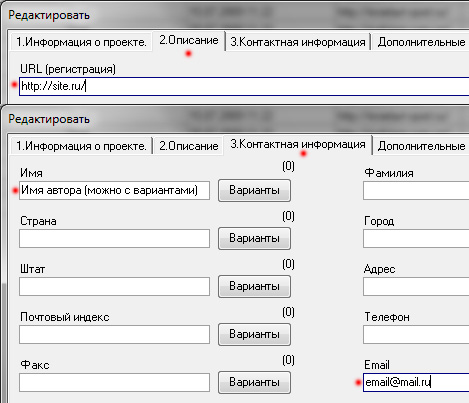Screen dimensions: 469x403
Task: Click the Фамилия input field
Action: tap(416, 190)
